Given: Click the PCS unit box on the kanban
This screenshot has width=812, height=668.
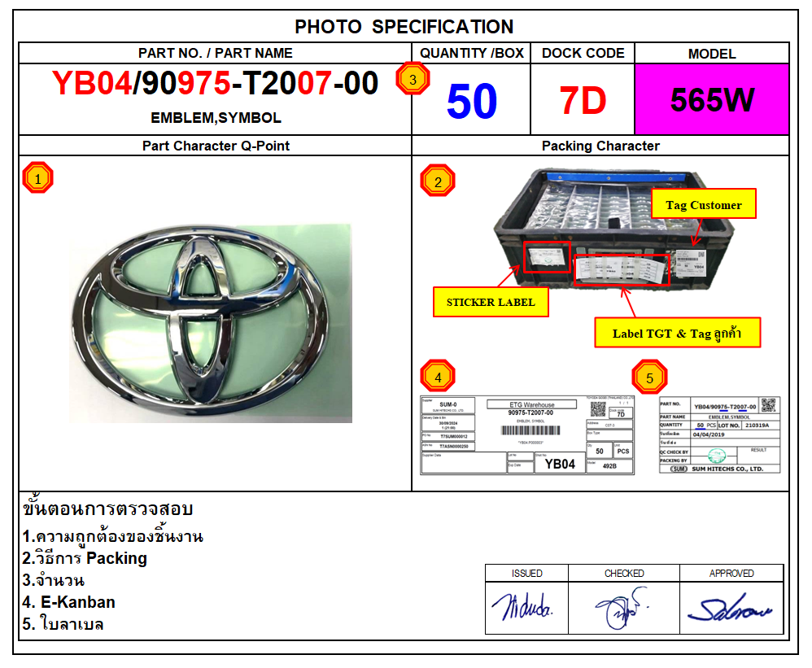Looking at the screenshot, I should tap(623, 451).
